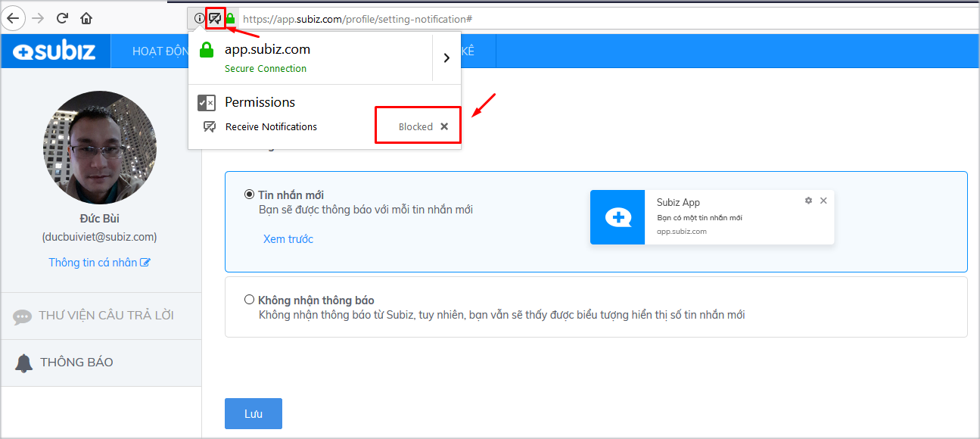
Task: Click the "Xem trước" preview link
Action: pyautogui.click(x=288, y=239)
